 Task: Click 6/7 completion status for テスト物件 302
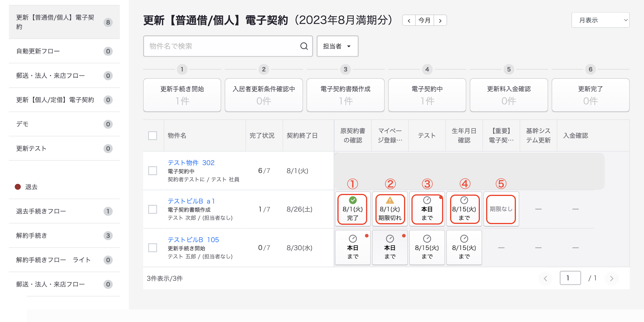point(264,171)
